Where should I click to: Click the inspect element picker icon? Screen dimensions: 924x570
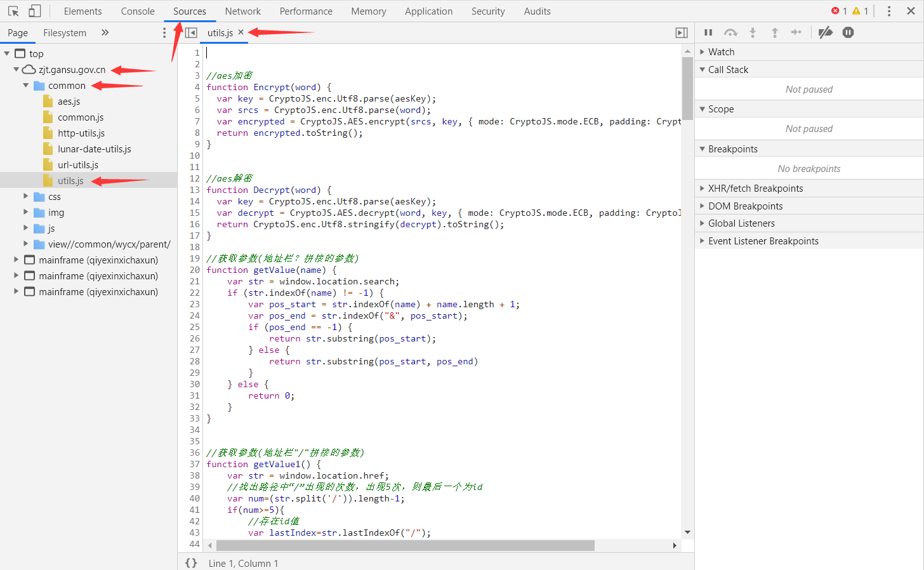point(13,11)
